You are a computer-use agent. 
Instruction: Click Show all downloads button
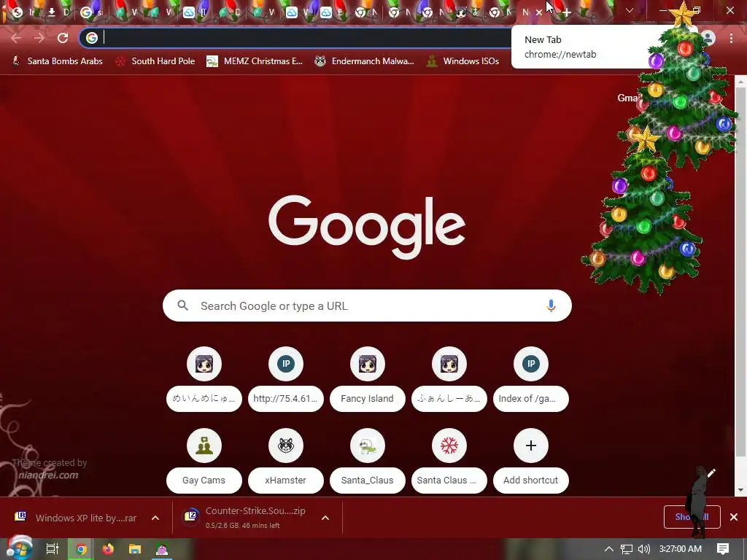692,517
